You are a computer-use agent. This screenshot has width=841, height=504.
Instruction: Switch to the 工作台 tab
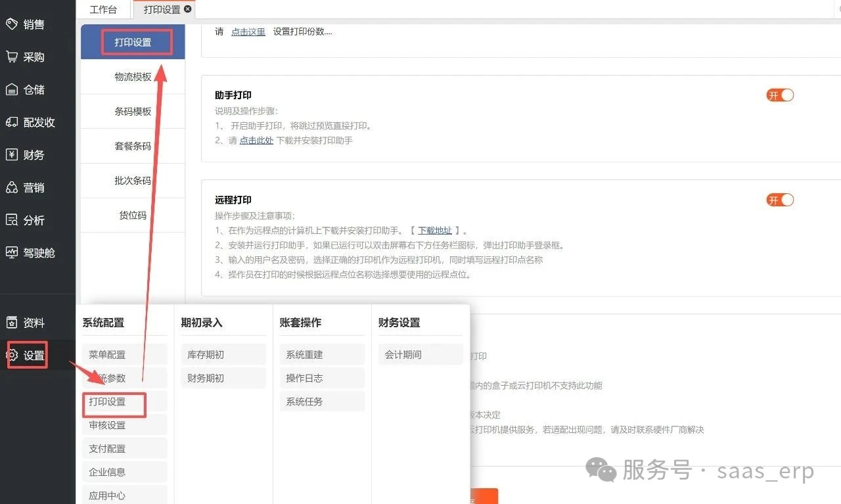104,9
